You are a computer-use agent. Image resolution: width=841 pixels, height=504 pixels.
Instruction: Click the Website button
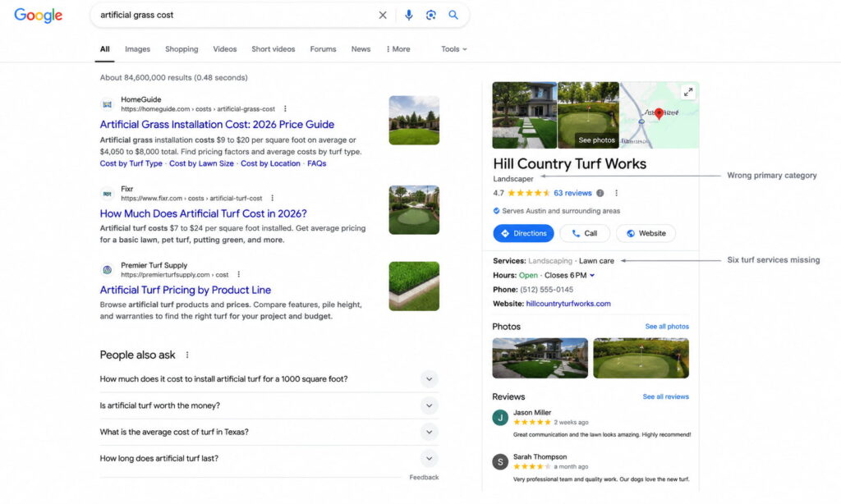point(646,233)
